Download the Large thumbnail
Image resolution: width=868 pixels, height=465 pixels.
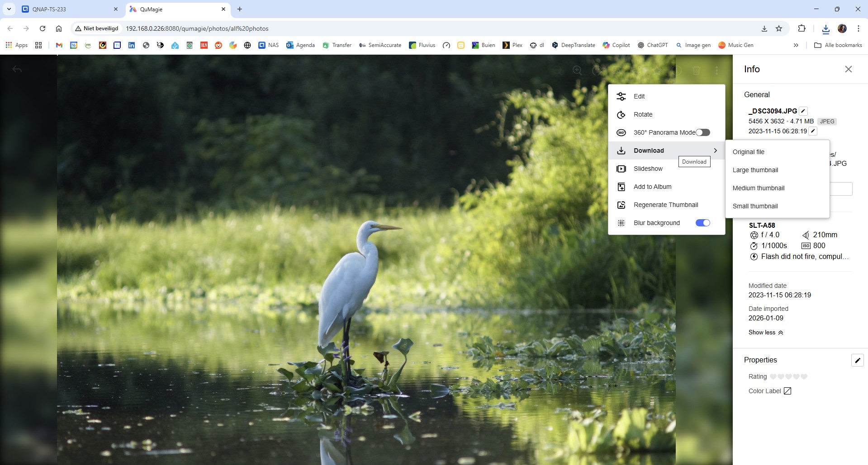point(777,170)
